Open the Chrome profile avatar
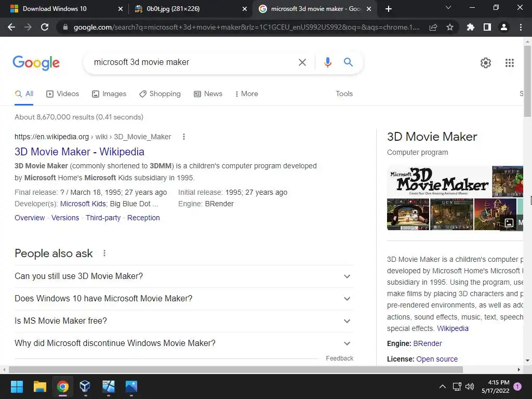Viewport: 532px width, 399px height. (x=504, y=27)
